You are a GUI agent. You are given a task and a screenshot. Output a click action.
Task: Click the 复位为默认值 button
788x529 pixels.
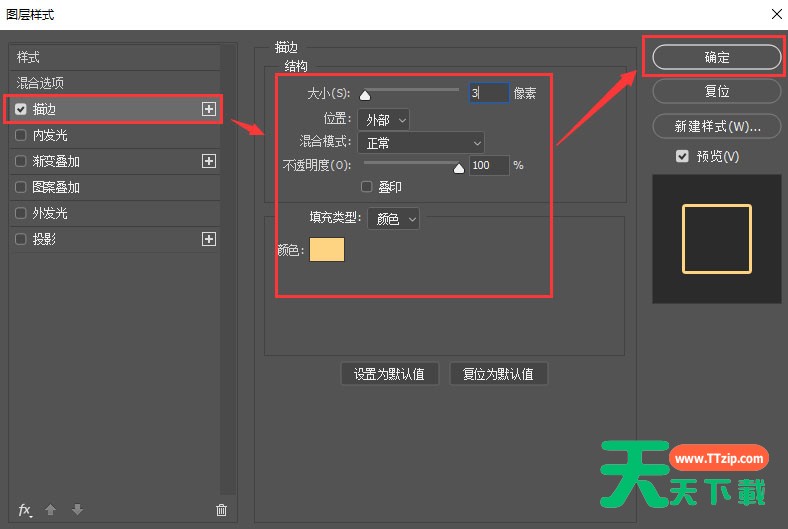pos(498,374)
